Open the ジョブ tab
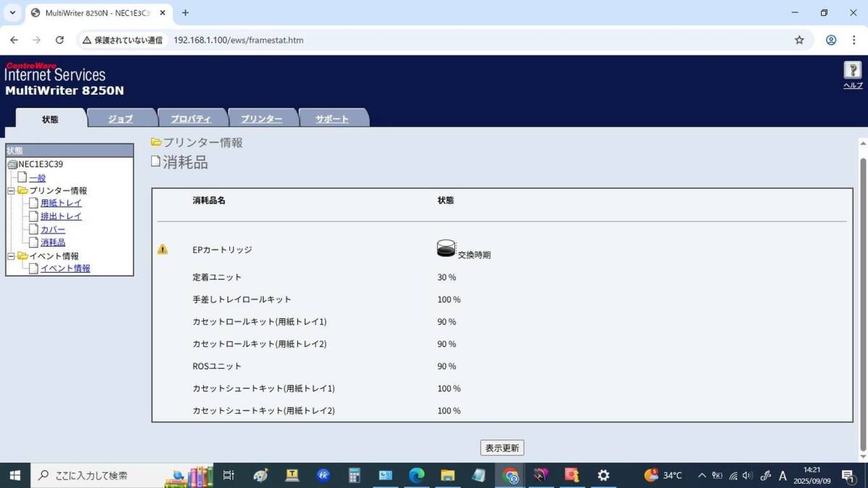 (x=121, y=119)
